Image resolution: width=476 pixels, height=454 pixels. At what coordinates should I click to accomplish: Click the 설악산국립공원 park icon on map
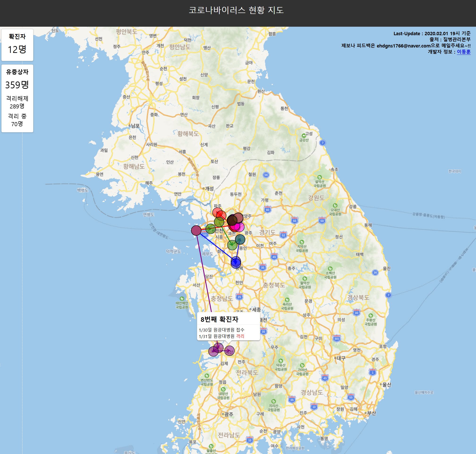point(320,177)
